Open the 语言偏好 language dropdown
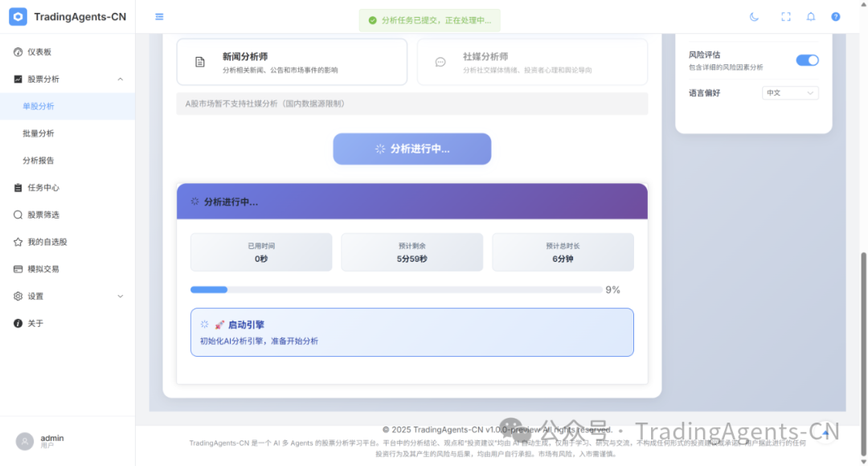Viewport: 868px width, 466px height. [x=789, y=93]
